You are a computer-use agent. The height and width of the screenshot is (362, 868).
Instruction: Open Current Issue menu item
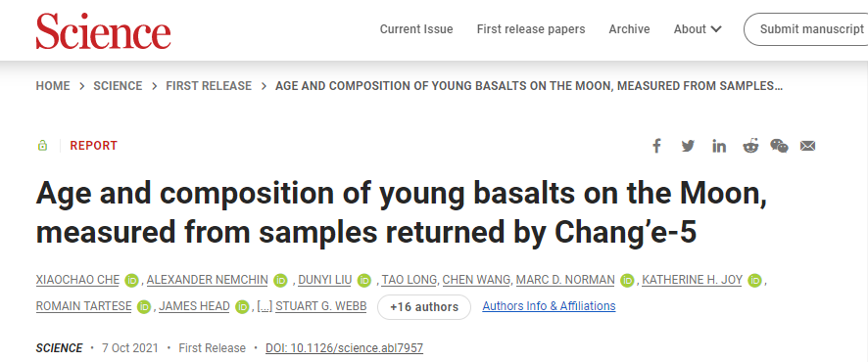[x=416, y=29]
